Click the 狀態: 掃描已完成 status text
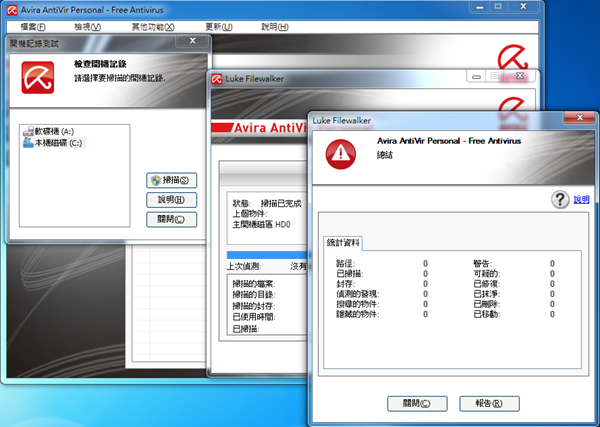600x427 pixels. pyautogui.click(x=267, y=203)
